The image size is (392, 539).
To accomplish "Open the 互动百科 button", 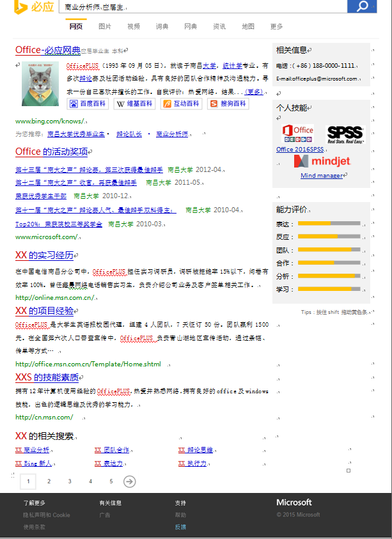I will click(181, 104).
